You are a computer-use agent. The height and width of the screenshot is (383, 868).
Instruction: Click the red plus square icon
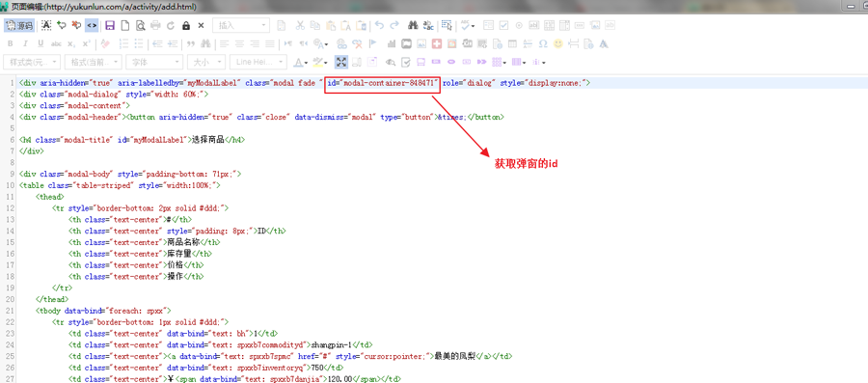click(x=437, y=43)
